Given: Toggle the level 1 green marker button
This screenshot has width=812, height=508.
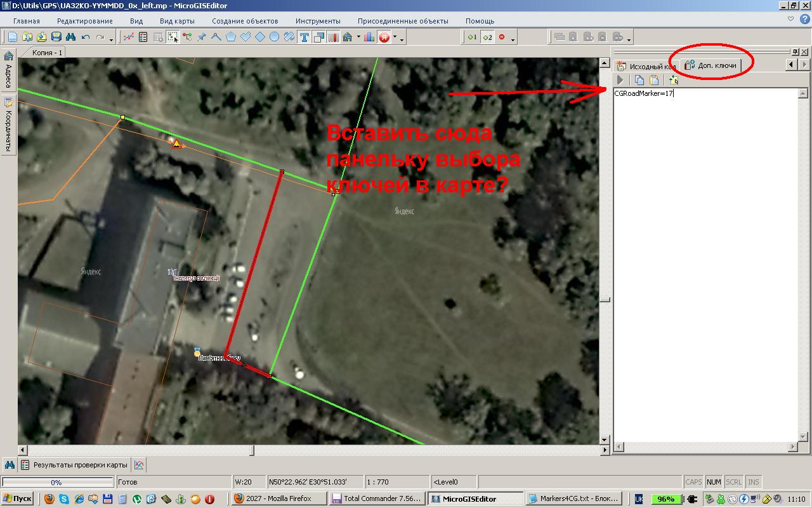Looking at the screenshot, I should pyautogui.click(x=471, y=37).
